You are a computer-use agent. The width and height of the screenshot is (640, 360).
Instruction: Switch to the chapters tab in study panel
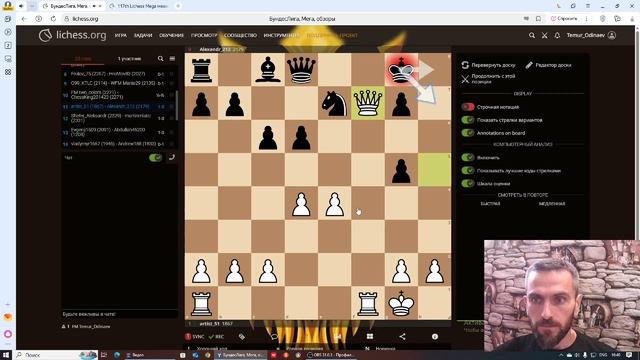point(83,59)
